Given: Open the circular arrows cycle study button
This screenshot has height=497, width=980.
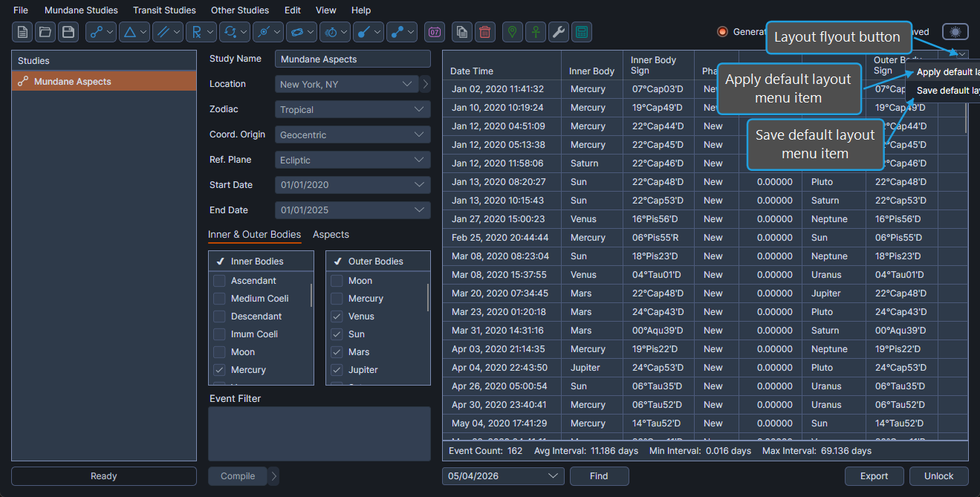Looking at the screenshot, I should pyautogui.click(x=235, y=32).
